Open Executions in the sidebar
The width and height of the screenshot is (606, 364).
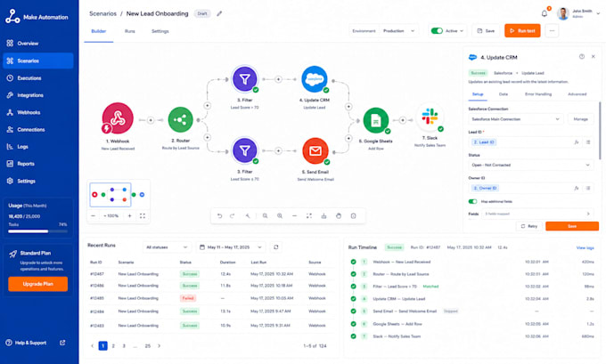pos(37,78)
